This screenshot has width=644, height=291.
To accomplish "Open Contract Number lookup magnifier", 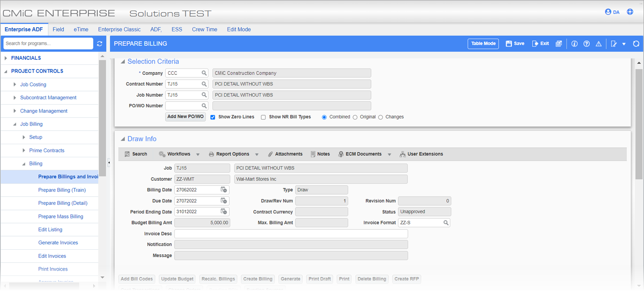I will point(204,84).
